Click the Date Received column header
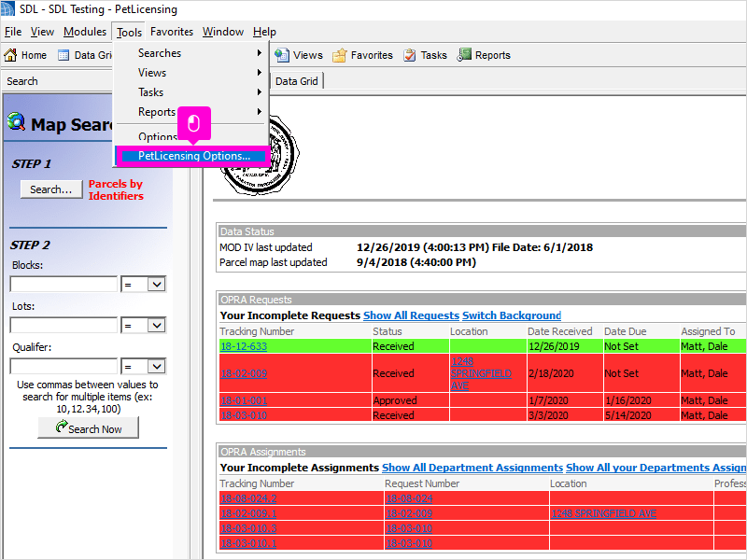The width and height of the screenshot is (747, 560). point(559,331)
